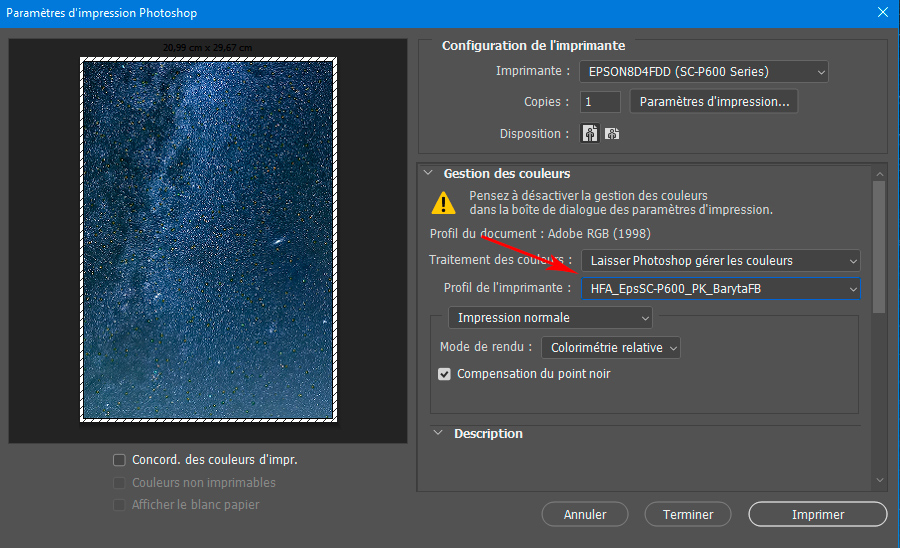
Task: Open Paramètres d'impression button
Action: tap(714, 102)
